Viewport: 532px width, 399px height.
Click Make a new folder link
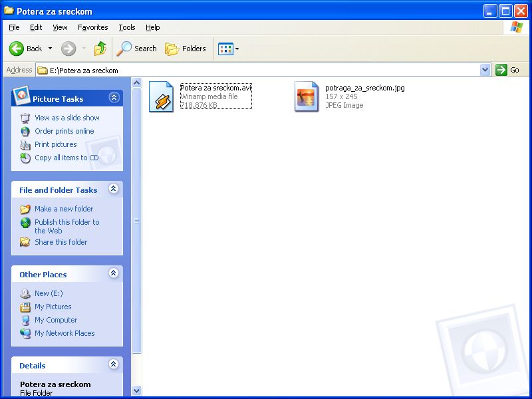pos(64,209)
